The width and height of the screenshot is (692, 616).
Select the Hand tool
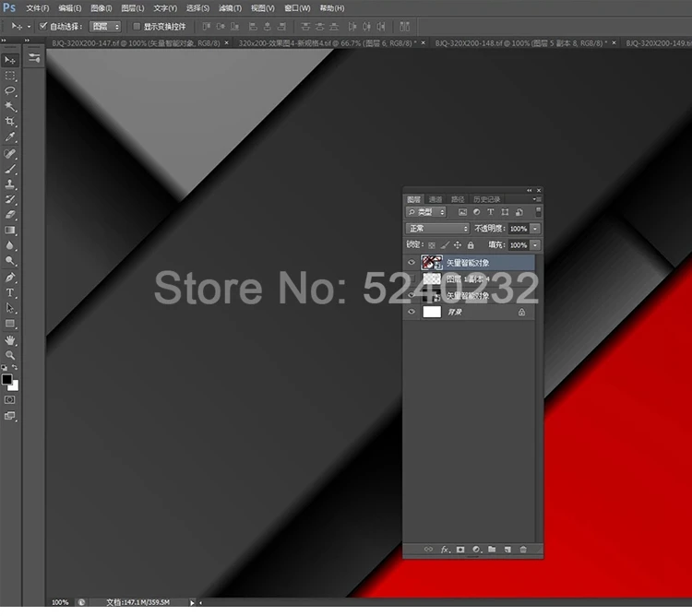click(x=10, y=340)
